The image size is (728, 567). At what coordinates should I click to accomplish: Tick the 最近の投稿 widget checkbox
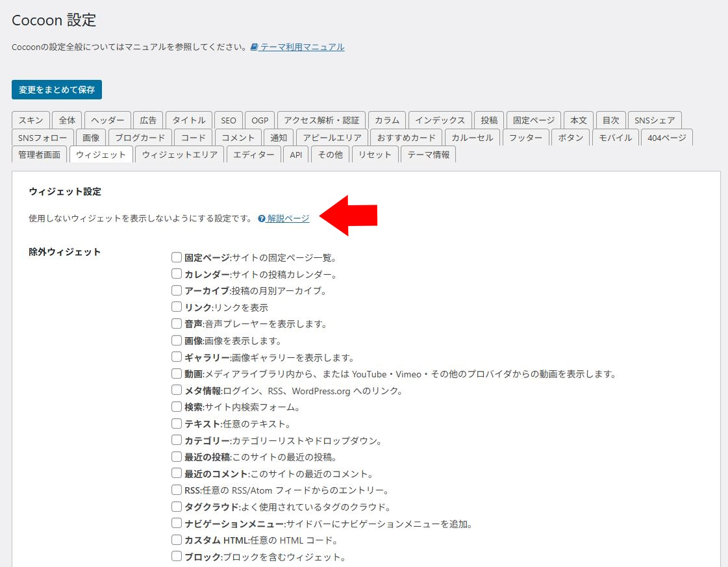177,457
